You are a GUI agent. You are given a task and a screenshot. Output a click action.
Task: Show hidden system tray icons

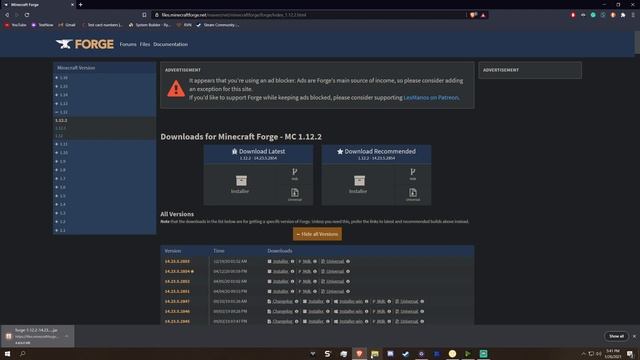pos(583,353)
